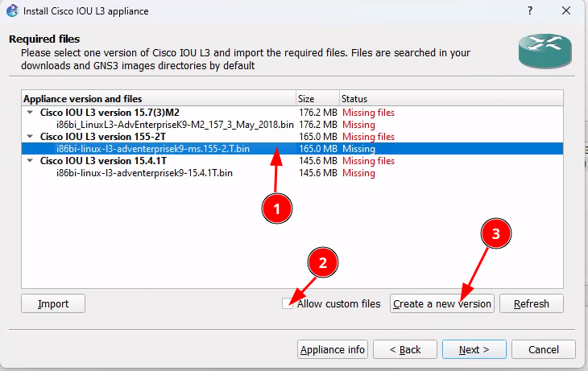Click the GNS3 icon in title bar
Image resolution: width=588 pixels, height=371 pixels.
click(12, 11)
